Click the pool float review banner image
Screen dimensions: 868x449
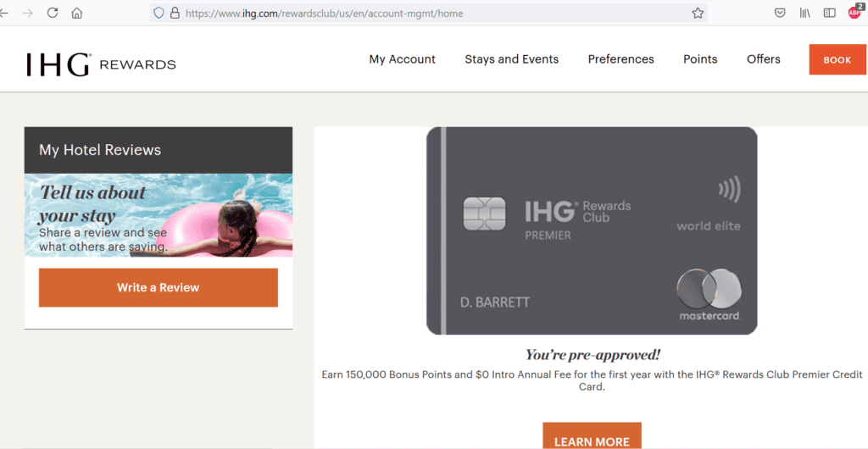pos(159,216)
